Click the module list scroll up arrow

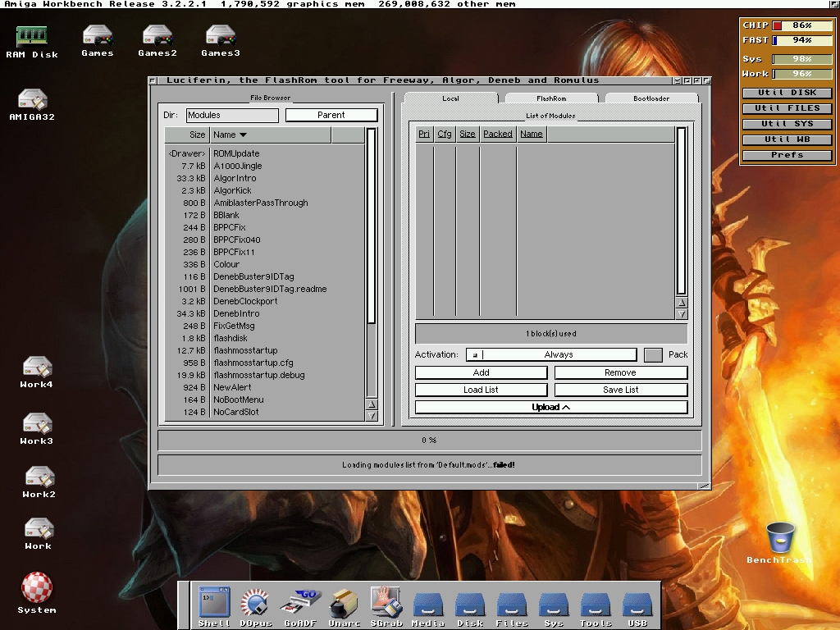click(x=682, y=303)
